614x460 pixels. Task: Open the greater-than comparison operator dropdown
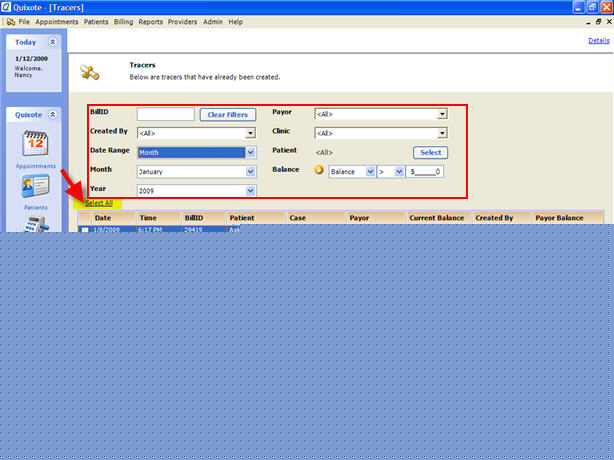[390, 171]
